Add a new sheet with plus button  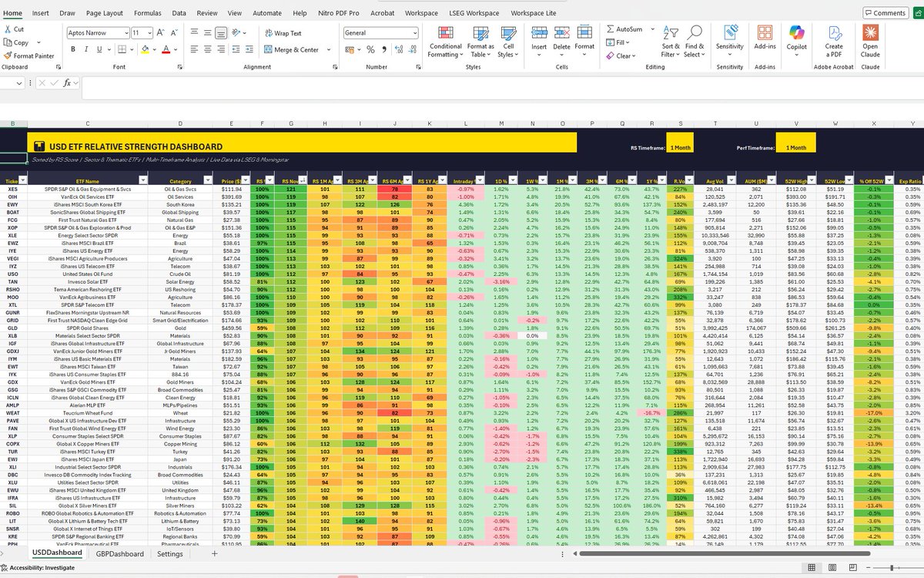click(x=215, y=553)
